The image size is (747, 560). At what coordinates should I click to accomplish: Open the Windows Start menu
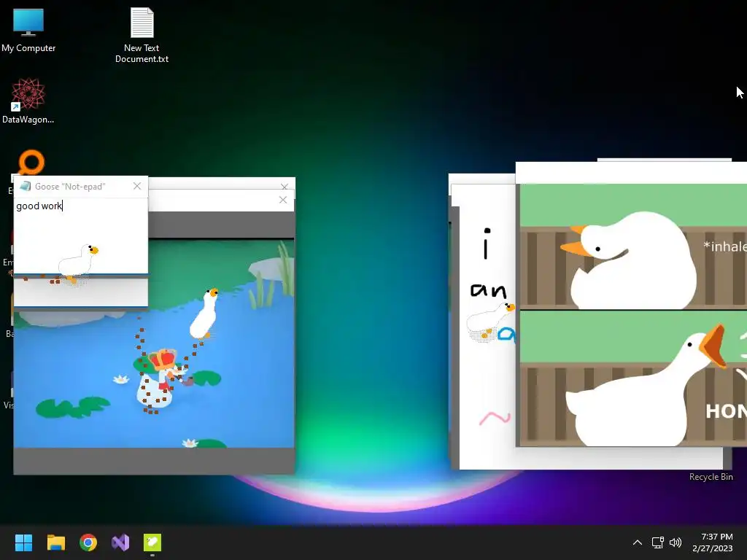pyautogui.click(x=23, y=542)
